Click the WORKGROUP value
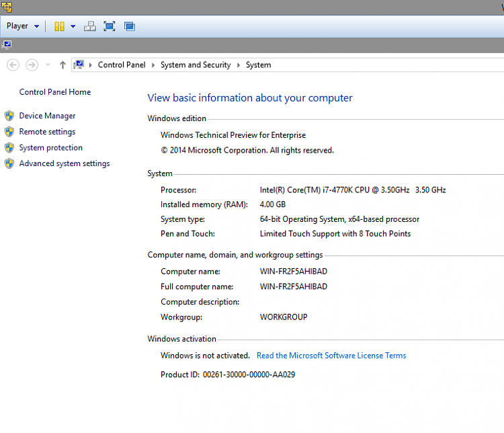The height and width of the screenshot is (433, 504). 284,317
